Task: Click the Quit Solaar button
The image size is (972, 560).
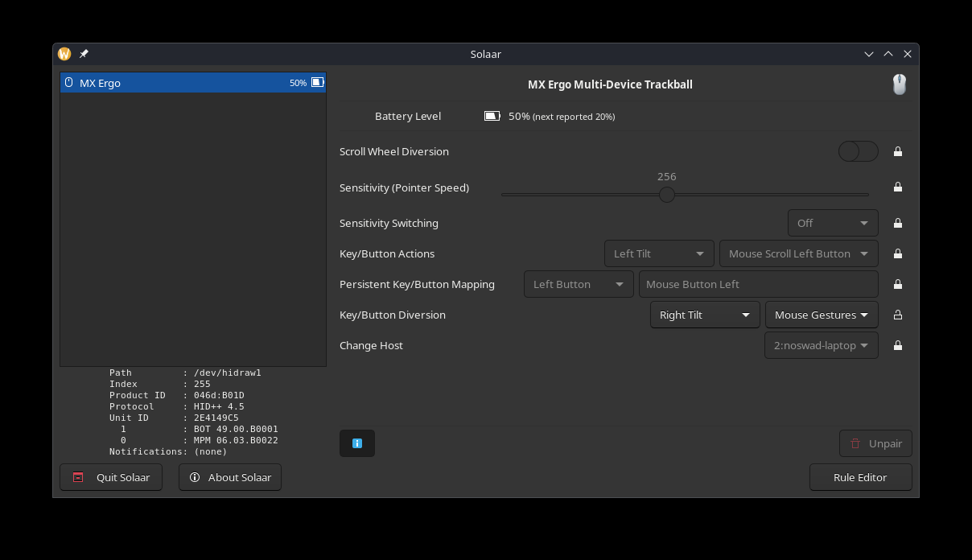Action: 111,477
